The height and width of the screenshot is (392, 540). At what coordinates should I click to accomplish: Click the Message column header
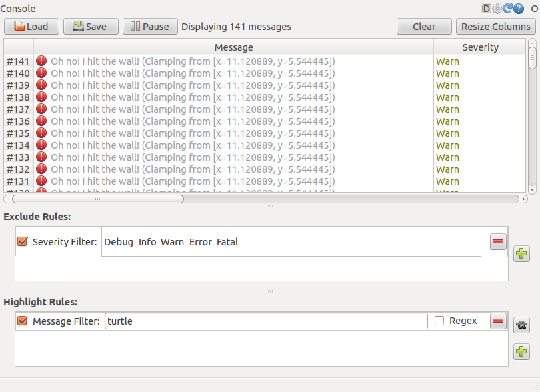coord(233,47)
